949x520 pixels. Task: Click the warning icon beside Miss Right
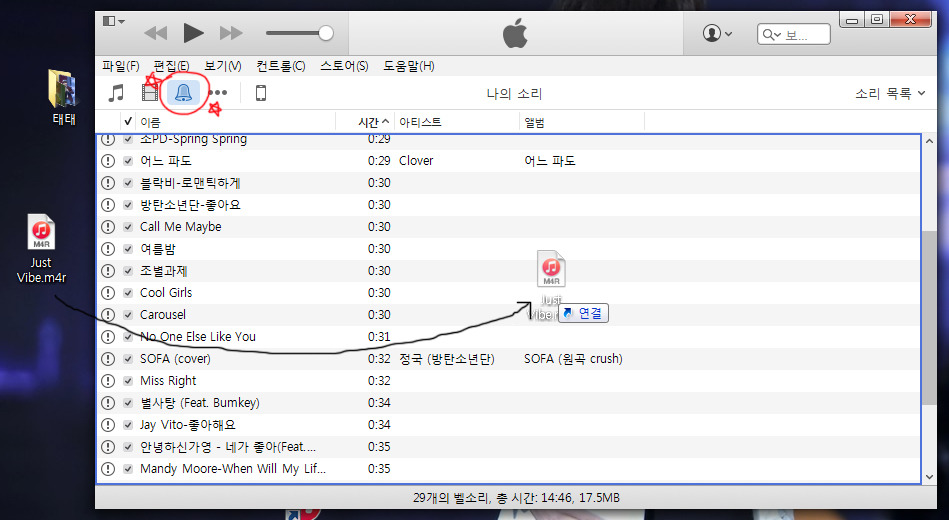tap(108, 381)
